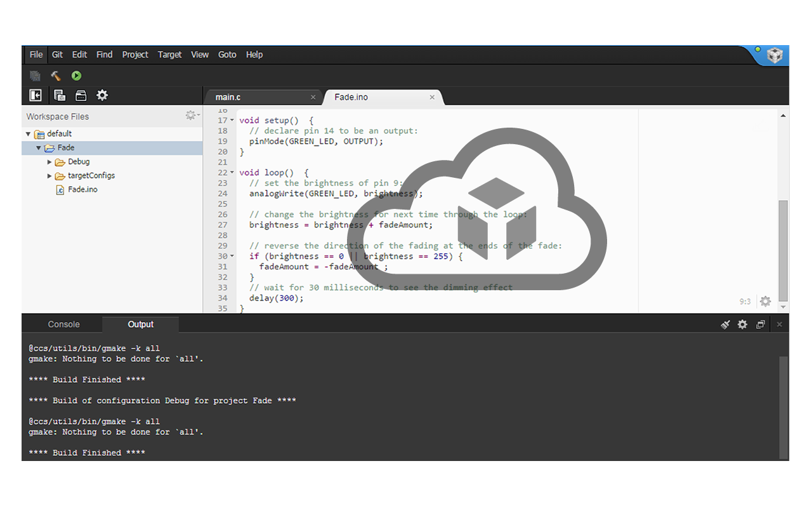Select the default workspace label

(59, 134)
